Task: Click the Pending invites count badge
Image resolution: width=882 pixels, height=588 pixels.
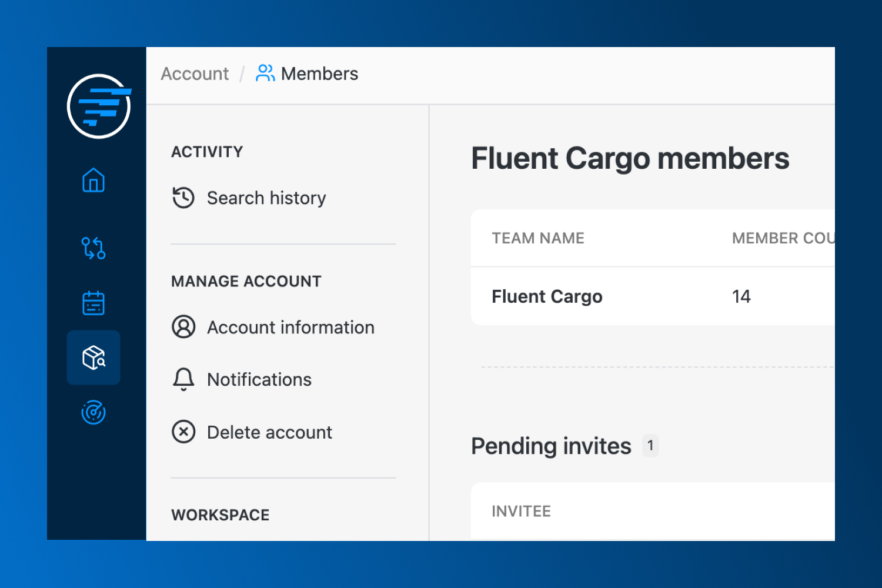Action: pyautogui.click(x=650, y=446)
